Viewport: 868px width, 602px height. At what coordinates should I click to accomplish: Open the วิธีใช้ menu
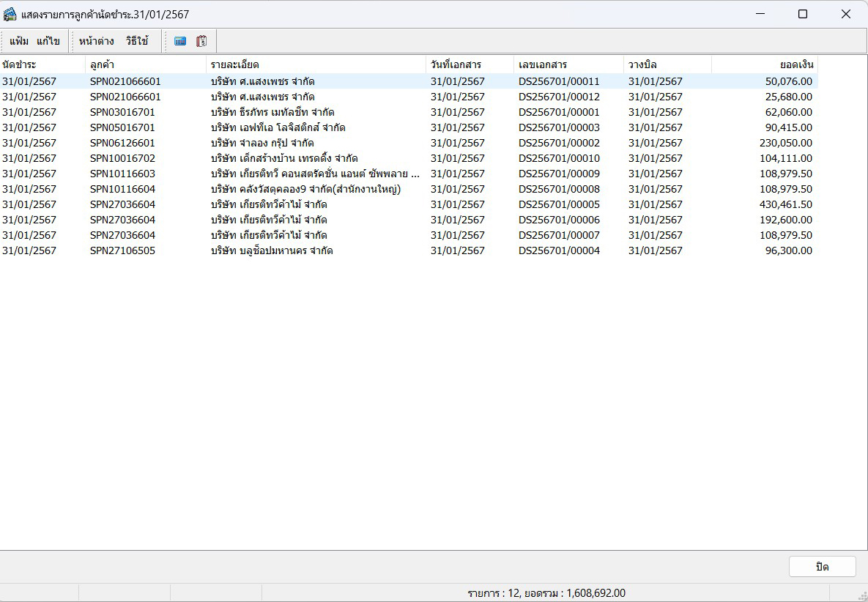click(x=137, y=41)
